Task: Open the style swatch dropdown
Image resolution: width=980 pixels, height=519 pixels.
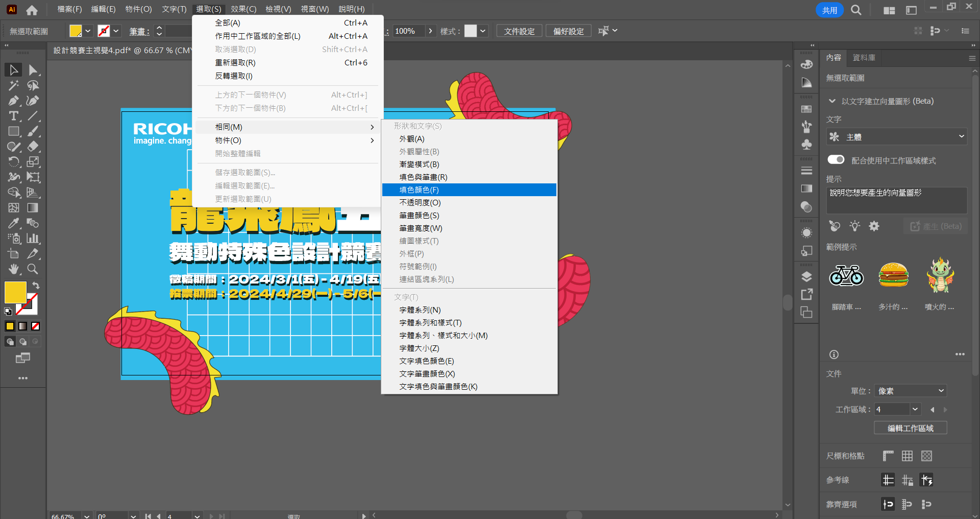Action: [x=483, y=31]
